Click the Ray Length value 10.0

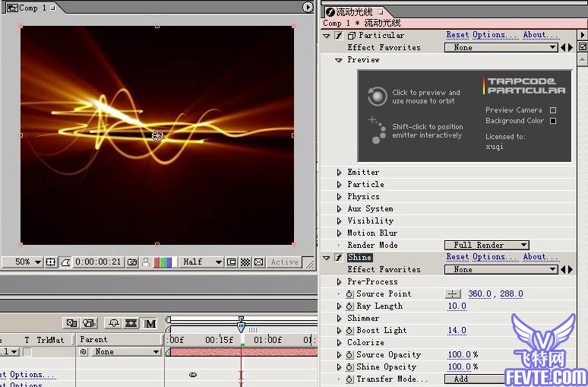coord(457,306)
